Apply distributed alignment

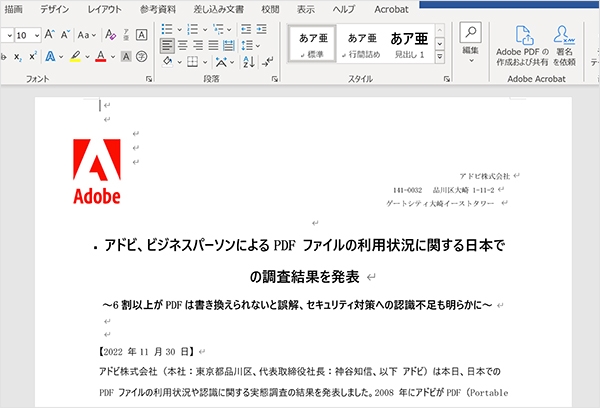click(228, 46)
